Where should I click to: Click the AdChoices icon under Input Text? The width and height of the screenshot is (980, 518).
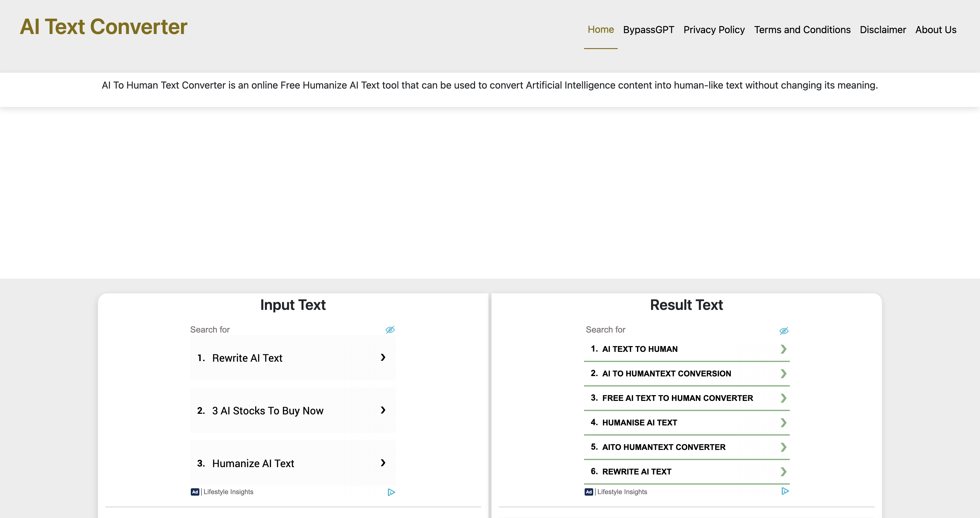(391, 492)
